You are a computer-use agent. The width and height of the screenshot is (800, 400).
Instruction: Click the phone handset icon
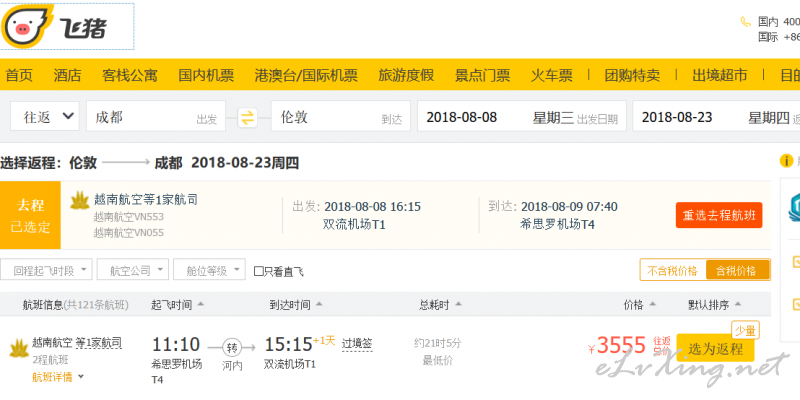745,21
